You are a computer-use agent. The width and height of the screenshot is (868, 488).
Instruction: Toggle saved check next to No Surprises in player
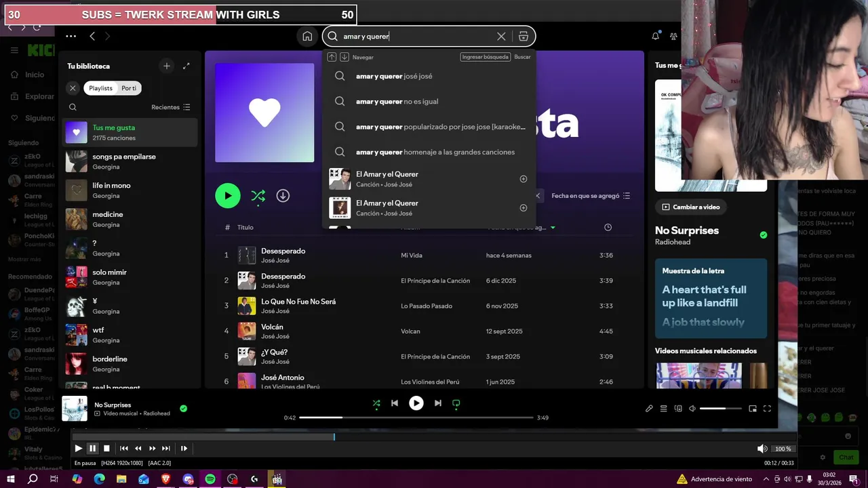point(183,409)
